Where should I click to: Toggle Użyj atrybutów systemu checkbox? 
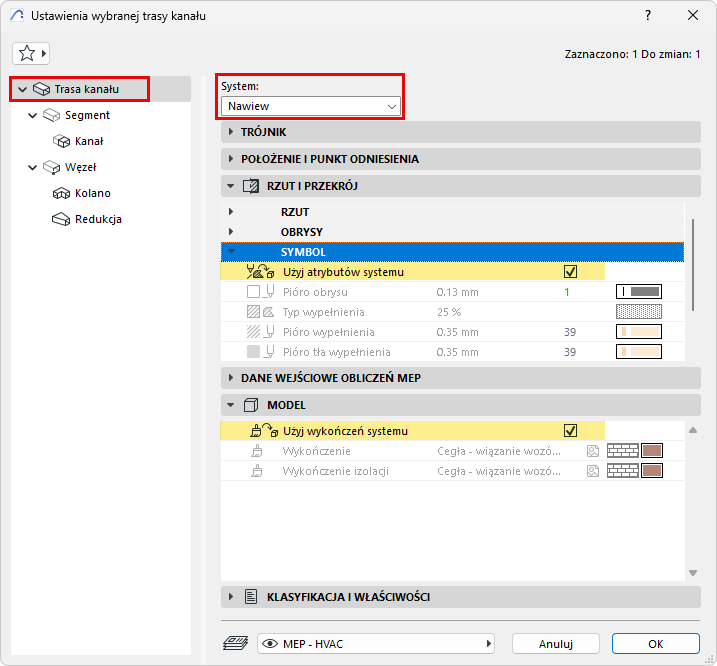(x=570, y=272)
